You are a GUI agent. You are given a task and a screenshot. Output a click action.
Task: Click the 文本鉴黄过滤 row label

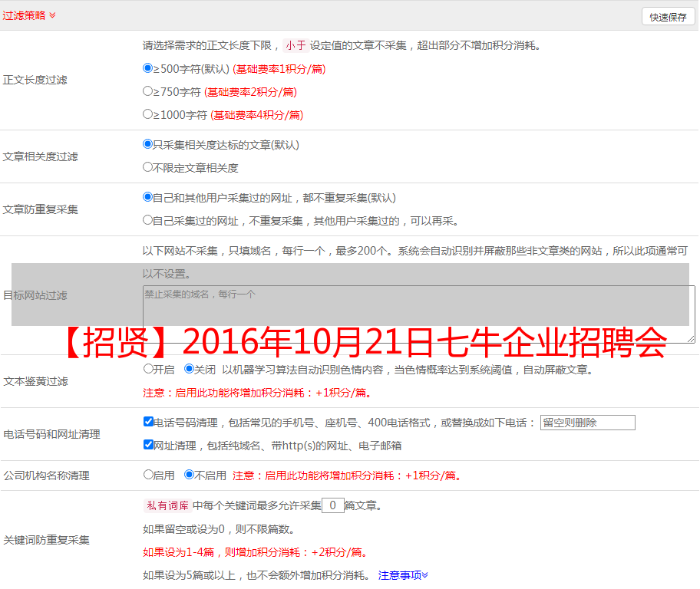point(36,381)
